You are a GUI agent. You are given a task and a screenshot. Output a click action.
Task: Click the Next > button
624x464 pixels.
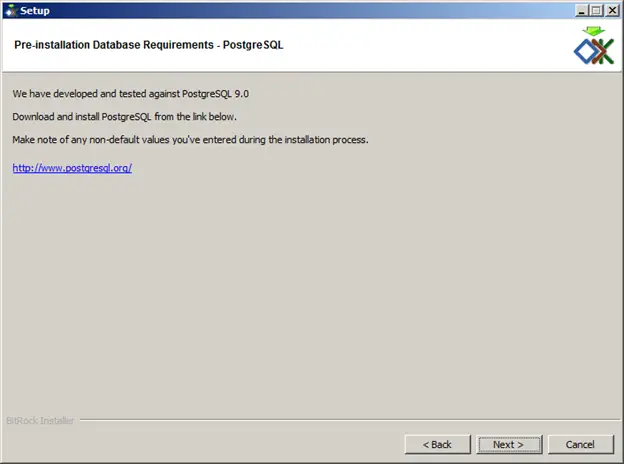pos(509,444)
